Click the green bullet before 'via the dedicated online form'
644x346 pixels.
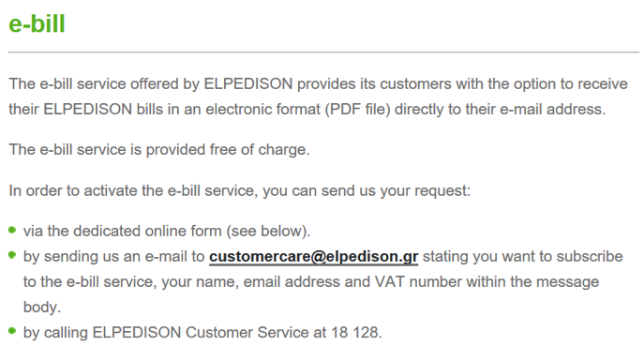(12, 230)
